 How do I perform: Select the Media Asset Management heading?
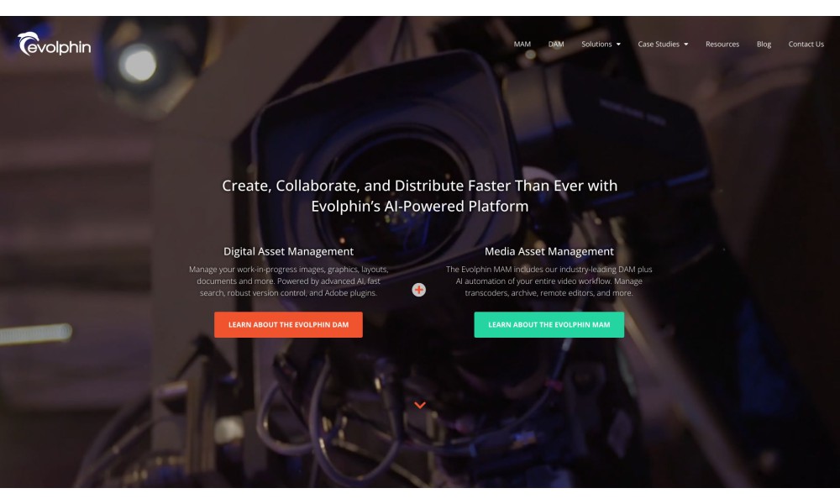[549, 251]
